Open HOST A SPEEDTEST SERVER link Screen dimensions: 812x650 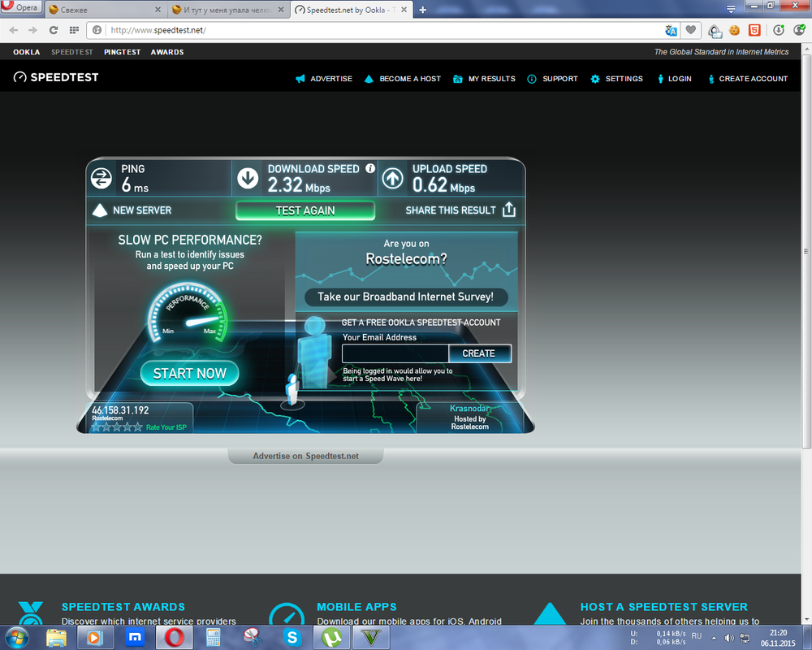pos(664,607)
